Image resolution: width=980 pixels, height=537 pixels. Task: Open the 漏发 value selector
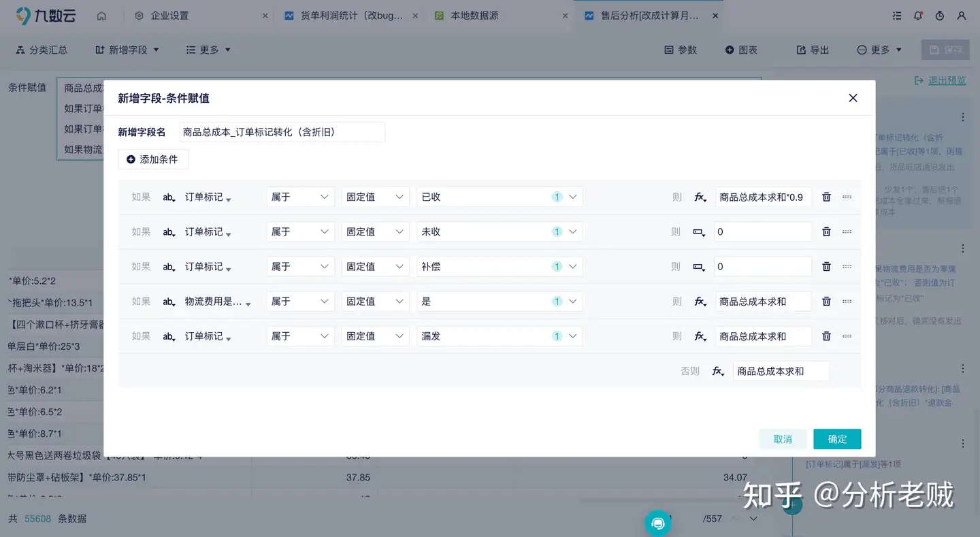pyautogui.click(x=500, y=336)
